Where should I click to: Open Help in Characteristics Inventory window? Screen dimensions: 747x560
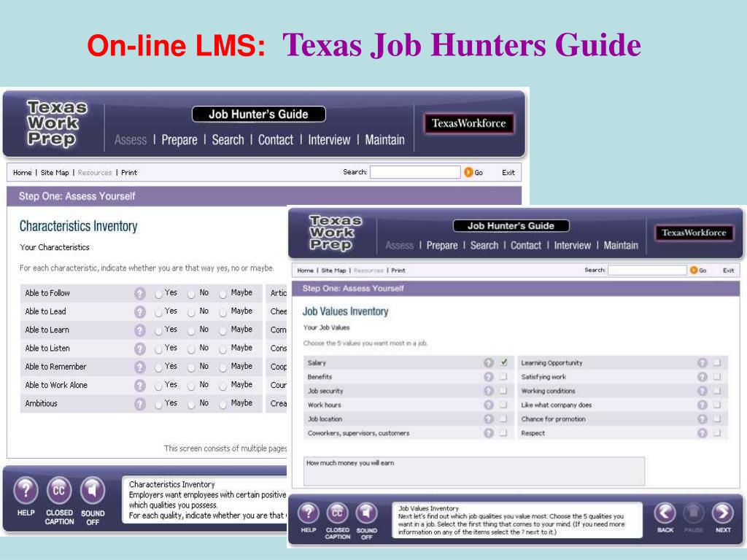(x=26, y=491)
